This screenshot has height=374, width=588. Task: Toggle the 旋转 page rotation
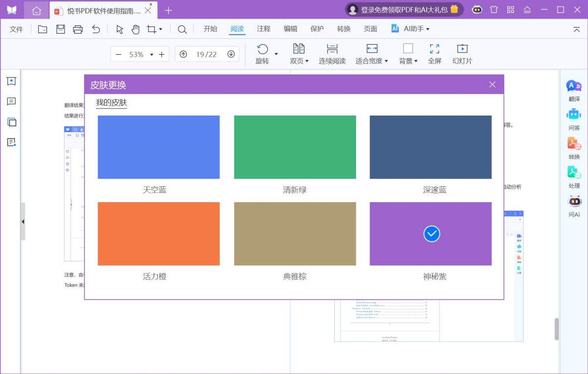coord(262,53)
